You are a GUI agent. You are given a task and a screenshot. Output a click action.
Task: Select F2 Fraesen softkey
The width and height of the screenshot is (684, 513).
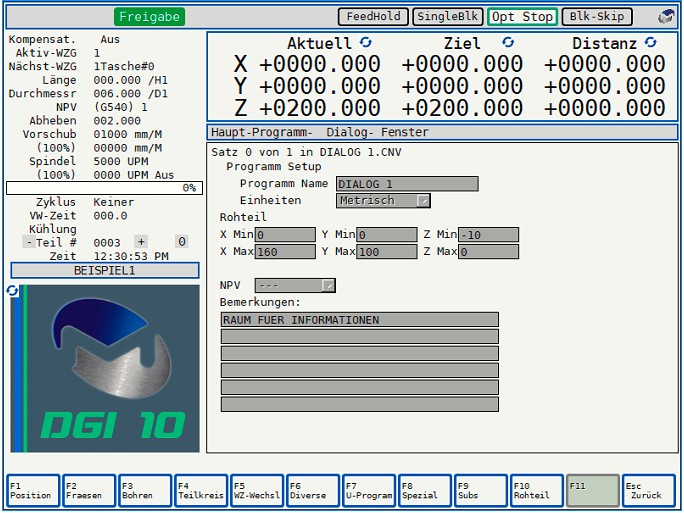pyautogui.click(x=89, y=491)
